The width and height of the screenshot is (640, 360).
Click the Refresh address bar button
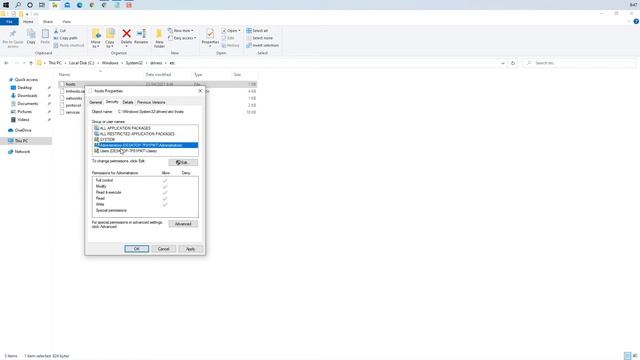point(513,63)
